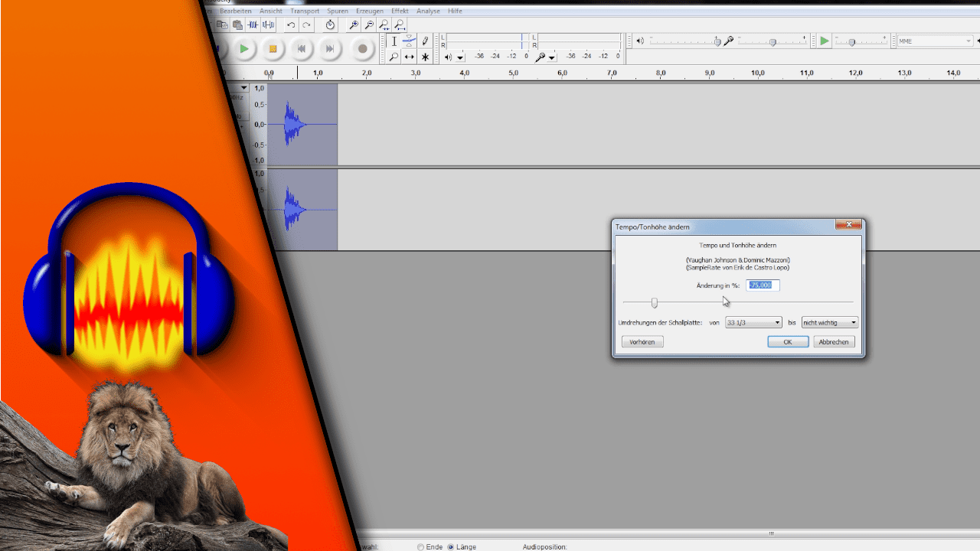
Task: Click the Undo arrow in the toolbar
Action: [x=291, y=24]
